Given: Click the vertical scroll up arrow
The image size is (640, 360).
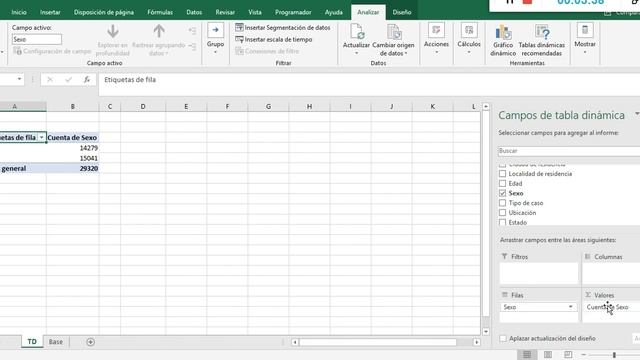Looking at the screenshot, I should click(x=486, y=107).
